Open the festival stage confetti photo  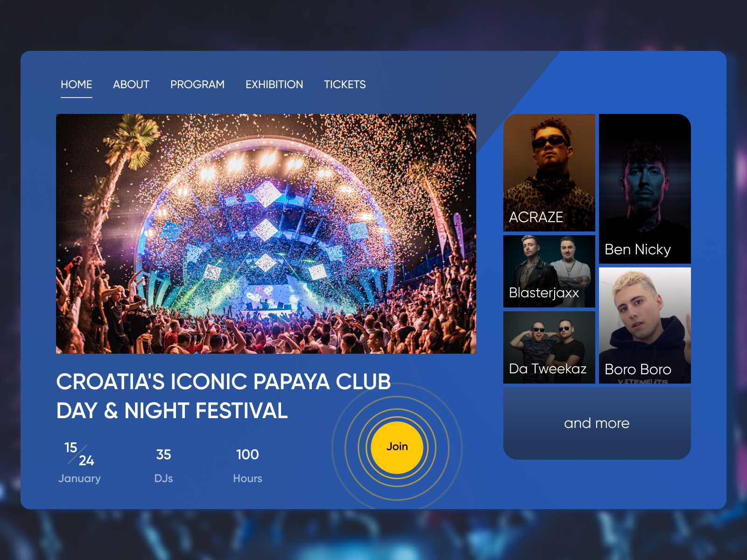266,234
